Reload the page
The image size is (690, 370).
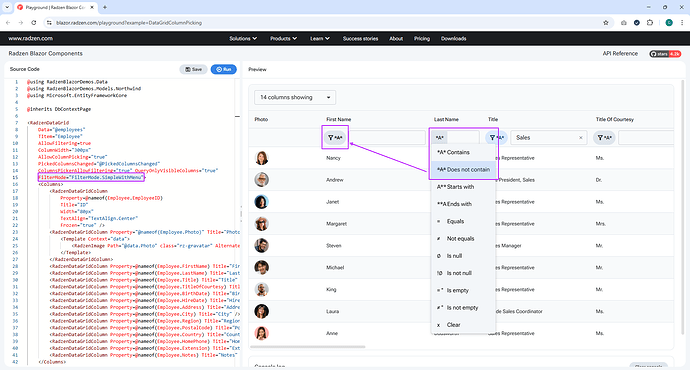click(34, 22)
